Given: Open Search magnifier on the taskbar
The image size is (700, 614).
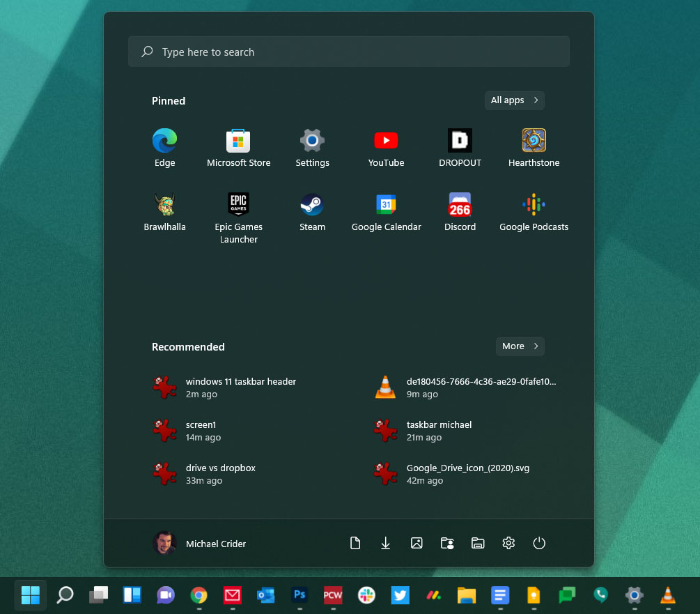Looking at the screenshot, I should click(x=65, y=595).
